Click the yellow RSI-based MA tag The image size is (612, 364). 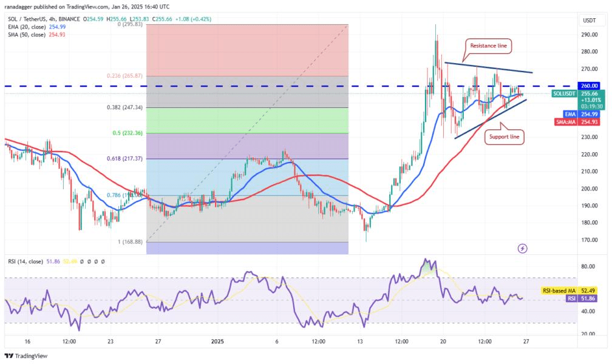tap(559, 291)
